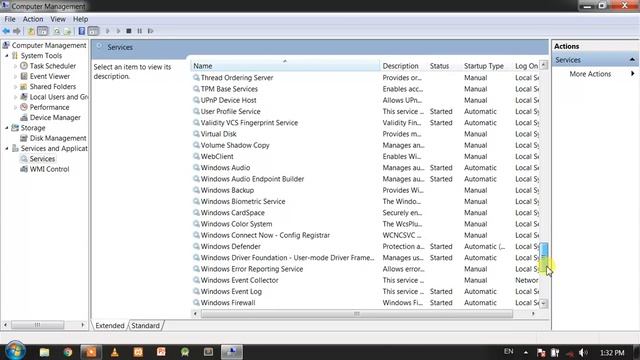Expand the Shared Folders tree node
This screenshot has width=640, height=360.
[x=16, y=87]
